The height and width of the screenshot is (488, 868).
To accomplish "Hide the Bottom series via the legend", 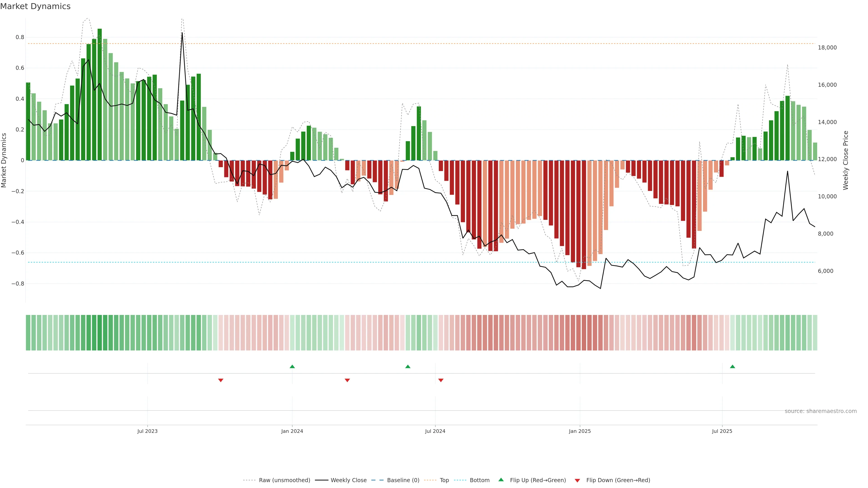I will tap(479, 480).
